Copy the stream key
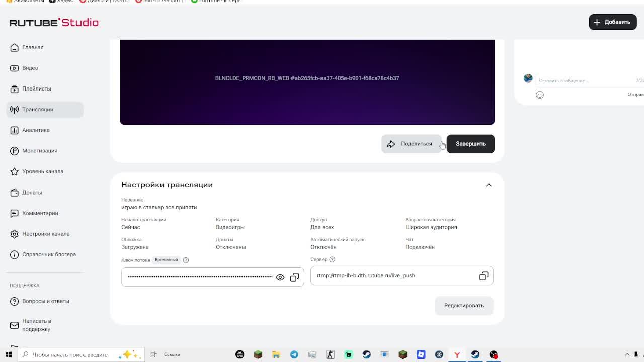This screenshot has width=644, height=362. tap(294, 277)
